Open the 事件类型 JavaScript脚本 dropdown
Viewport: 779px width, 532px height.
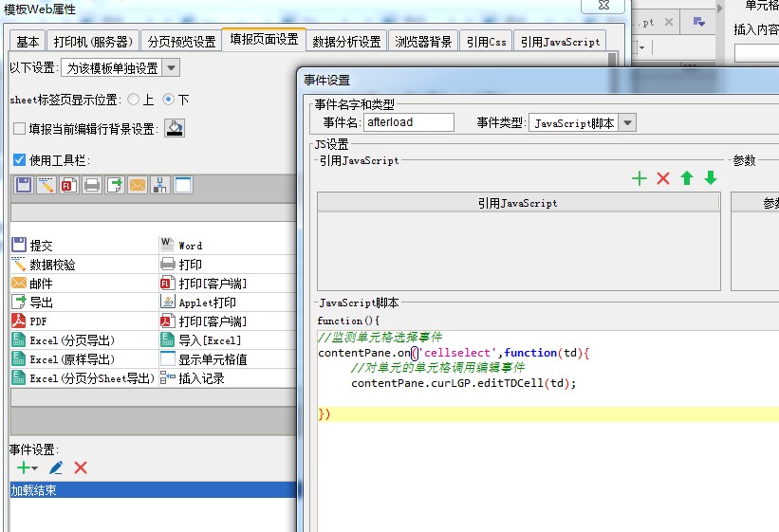[627, 122]
